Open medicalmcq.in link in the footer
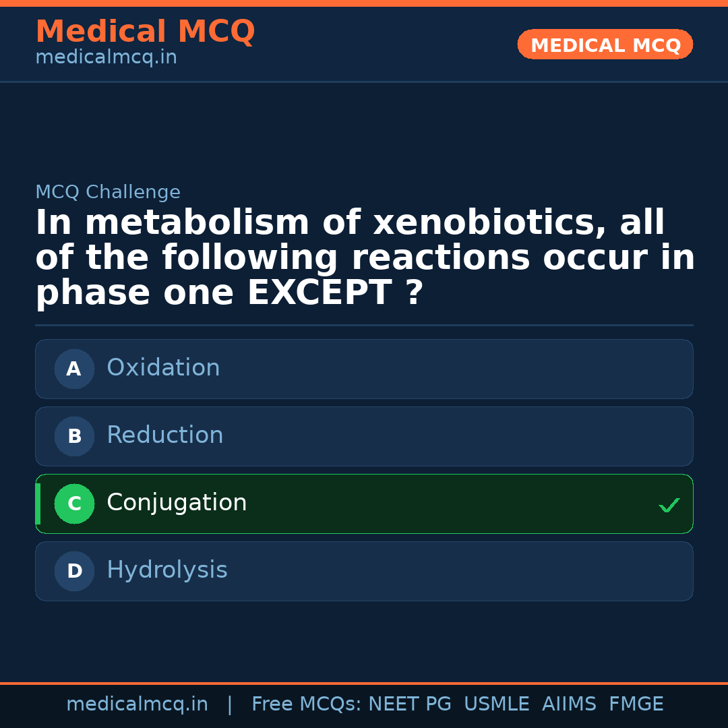 [x=137, y=704]
